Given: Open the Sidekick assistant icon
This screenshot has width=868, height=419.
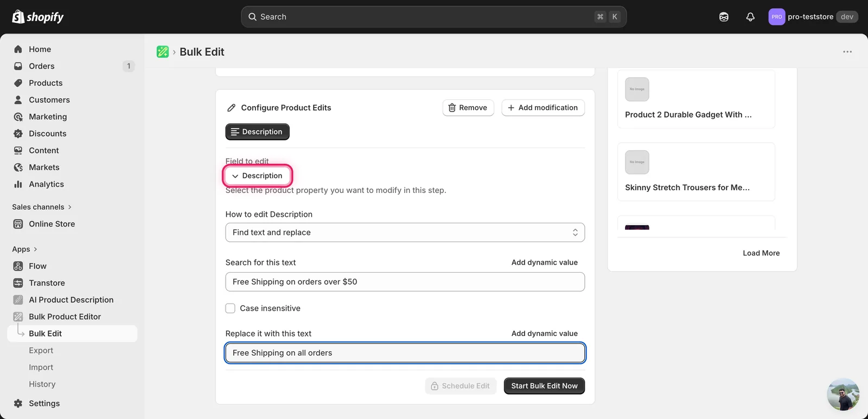Looking at the screenshot, I should [724, 17].
